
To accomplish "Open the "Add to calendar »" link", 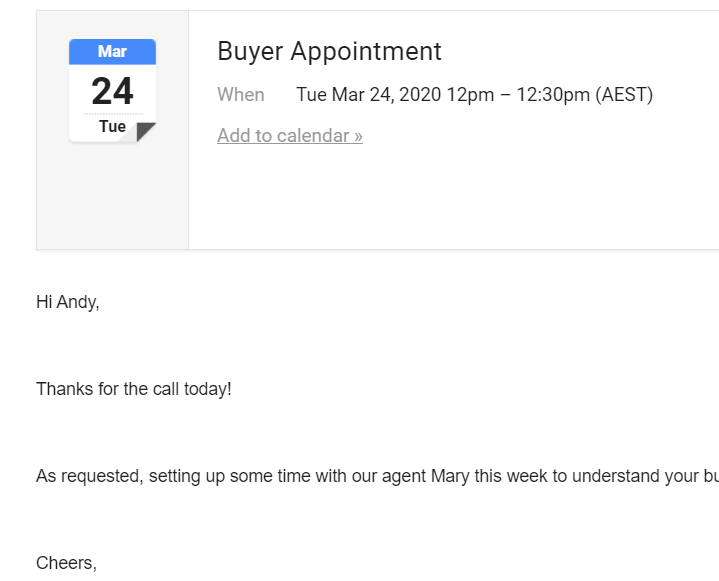I will click(290, 135).
